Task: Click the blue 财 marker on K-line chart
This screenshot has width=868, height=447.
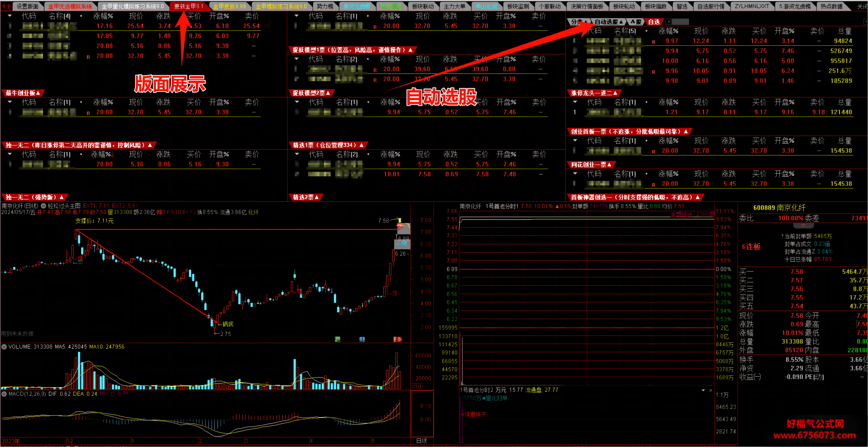Action: [x=362, y=339]
